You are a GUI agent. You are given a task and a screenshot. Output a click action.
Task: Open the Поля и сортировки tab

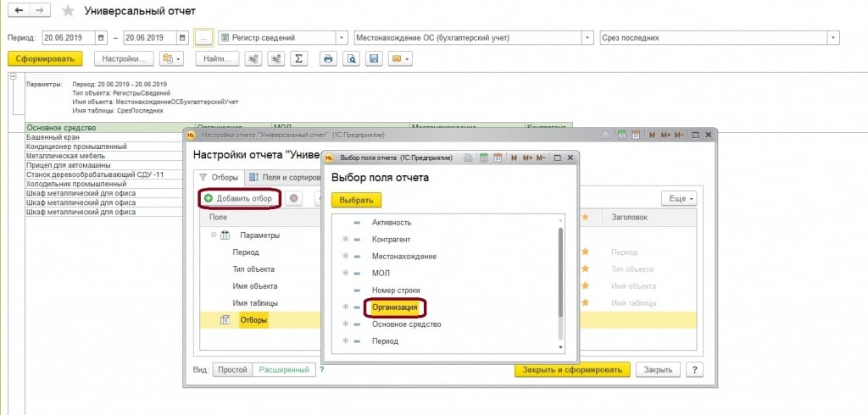(280, 177)
